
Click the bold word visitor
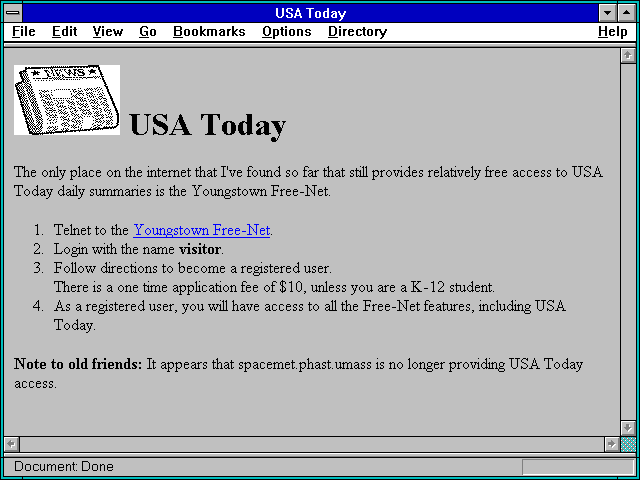click(x=200, y=249)
